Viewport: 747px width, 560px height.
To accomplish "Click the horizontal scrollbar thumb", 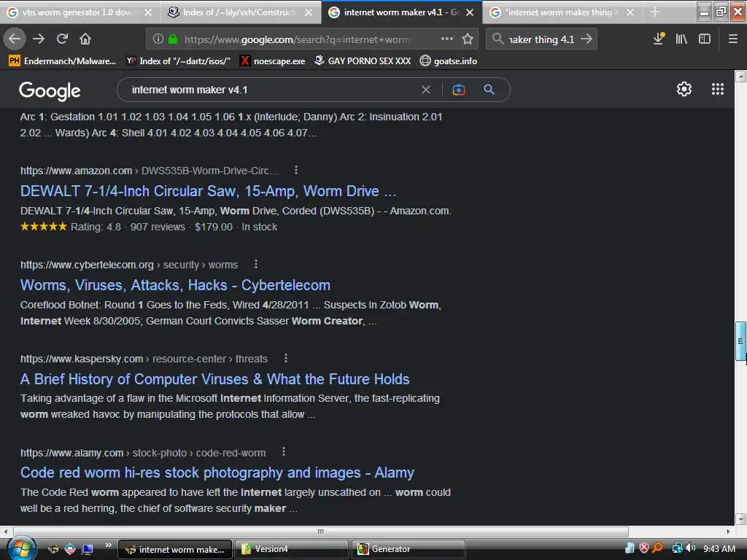I will (x=321, y=532).
